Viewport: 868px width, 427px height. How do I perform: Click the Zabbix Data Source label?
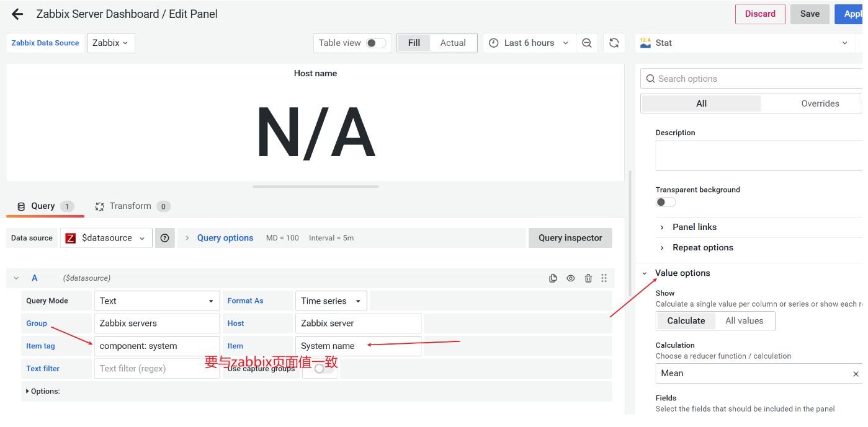[45, 43]
